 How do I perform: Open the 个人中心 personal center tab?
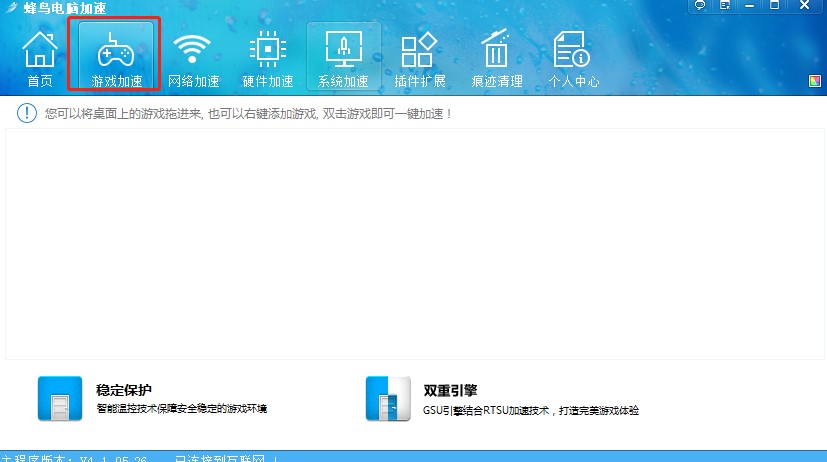pyautogui.click(x=574, y=58)
